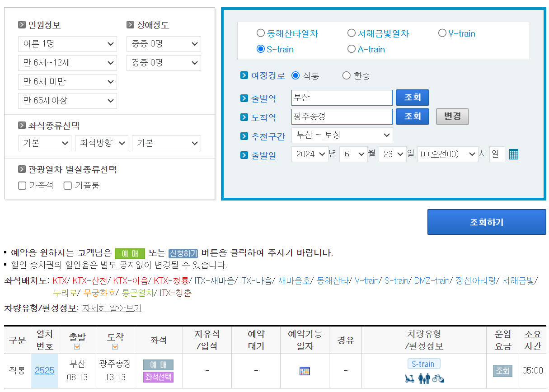Click the wheelchair accessibility icon in the S-train row
The width and height of the screenshot is (549, 392).
tap(409, 378)
